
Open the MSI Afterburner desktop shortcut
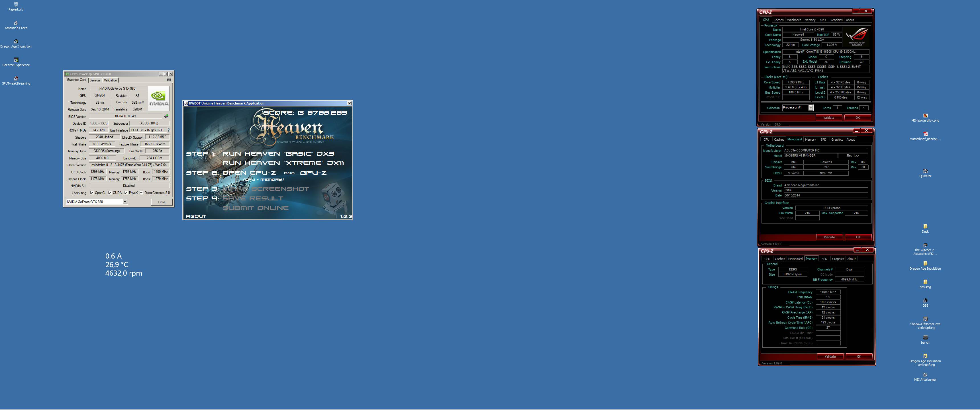(925, 375)
